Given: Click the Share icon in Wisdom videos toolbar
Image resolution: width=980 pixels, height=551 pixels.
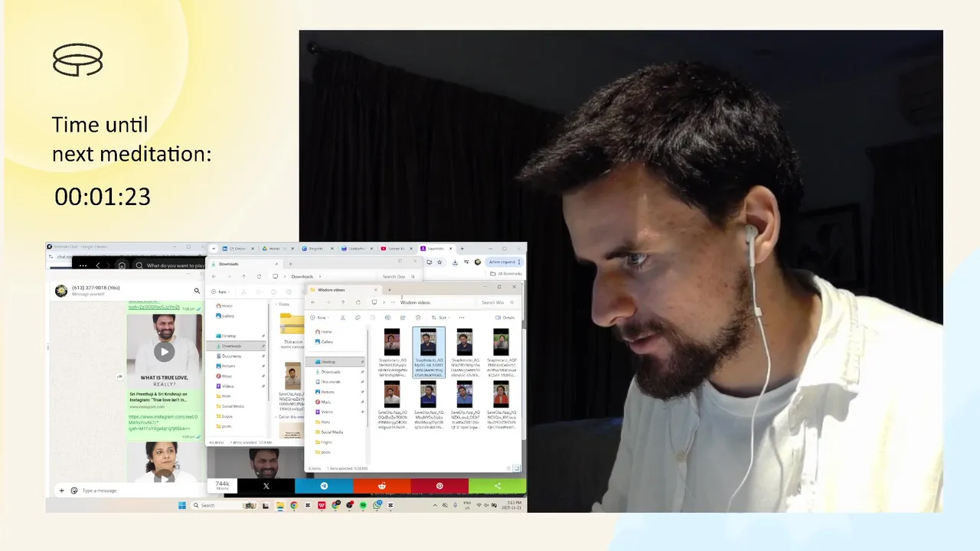Looking at the screenshot, I should tap(403, 317).
